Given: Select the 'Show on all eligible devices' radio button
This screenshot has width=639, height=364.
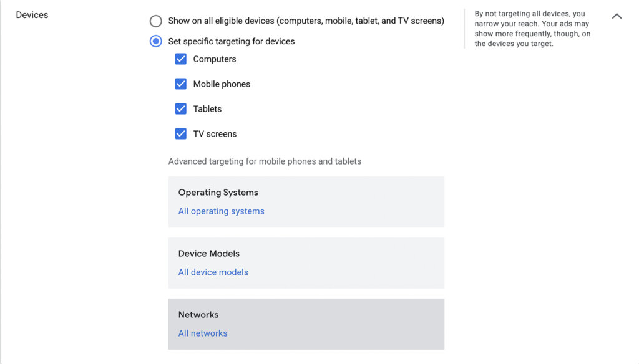Looking at the screenshot, I should click(155, 21).
